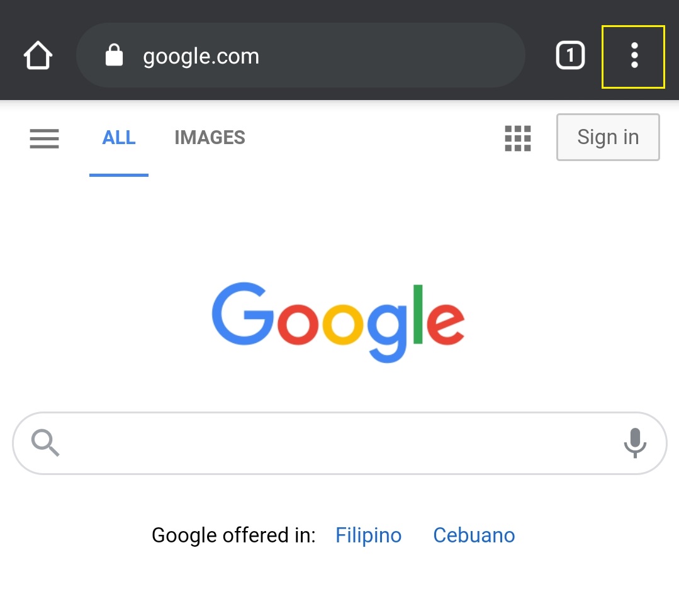Switch to the IMAGES tab

pyautogui.click(x=210, y=138)
